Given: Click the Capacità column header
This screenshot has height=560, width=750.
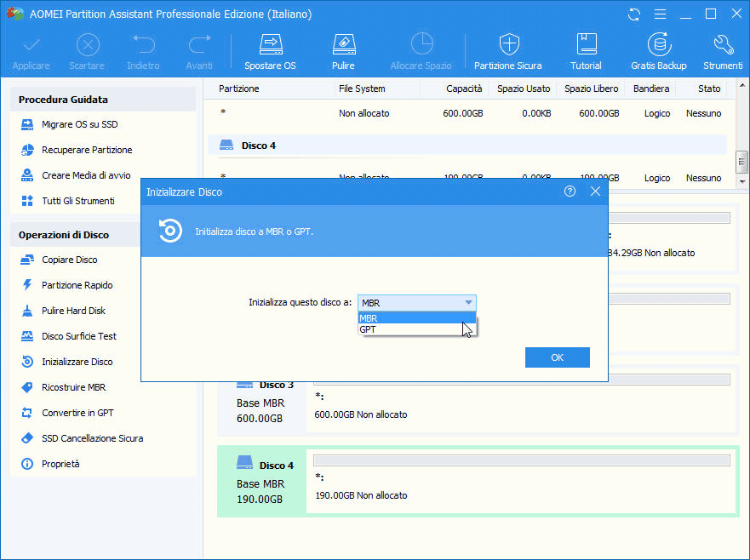Looking at the screenshot, I should pyautogui.click(x=464, y=89).
